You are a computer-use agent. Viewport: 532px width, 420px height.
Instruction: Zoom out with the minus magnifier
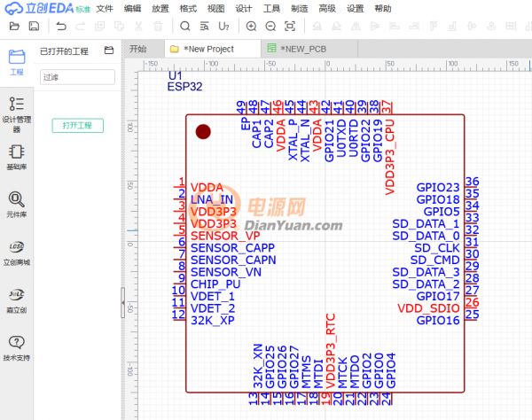click(270, 26)
